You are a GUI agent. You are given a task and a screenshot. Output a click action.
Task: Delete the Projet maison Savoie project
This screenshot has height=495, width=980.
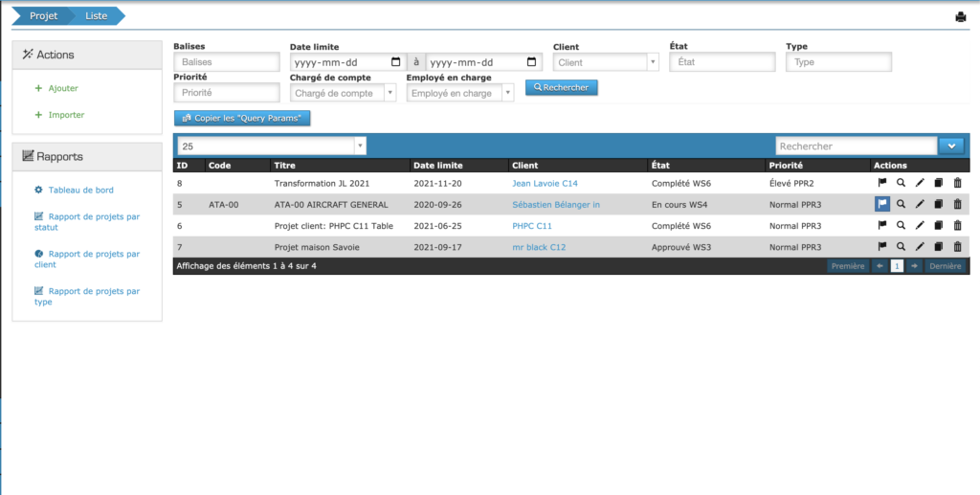click(957, 248)
